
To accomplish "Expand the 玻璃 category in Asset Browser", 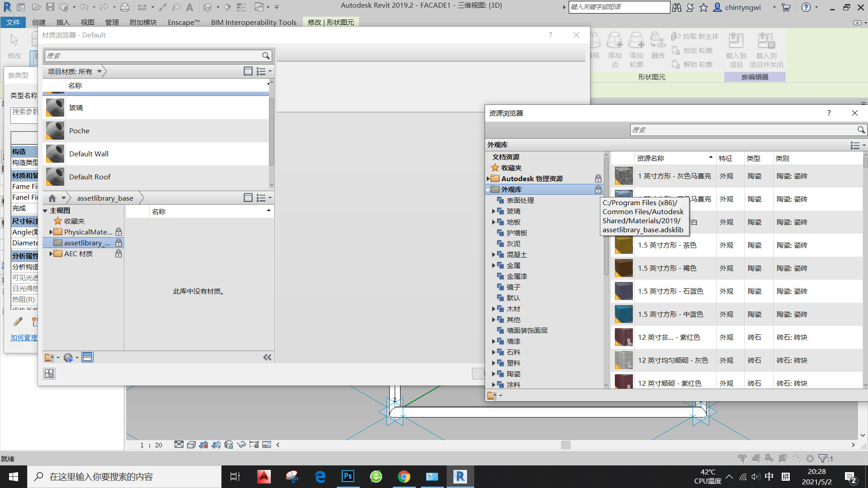I will pyautogui.click(x=494, y=211).
